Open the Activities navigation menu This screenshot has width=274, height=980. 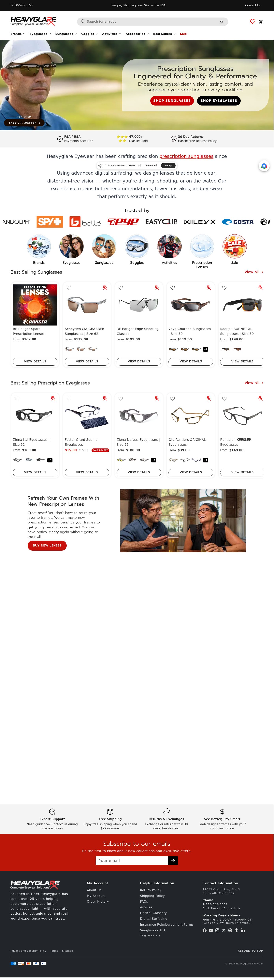coord(111,34)
